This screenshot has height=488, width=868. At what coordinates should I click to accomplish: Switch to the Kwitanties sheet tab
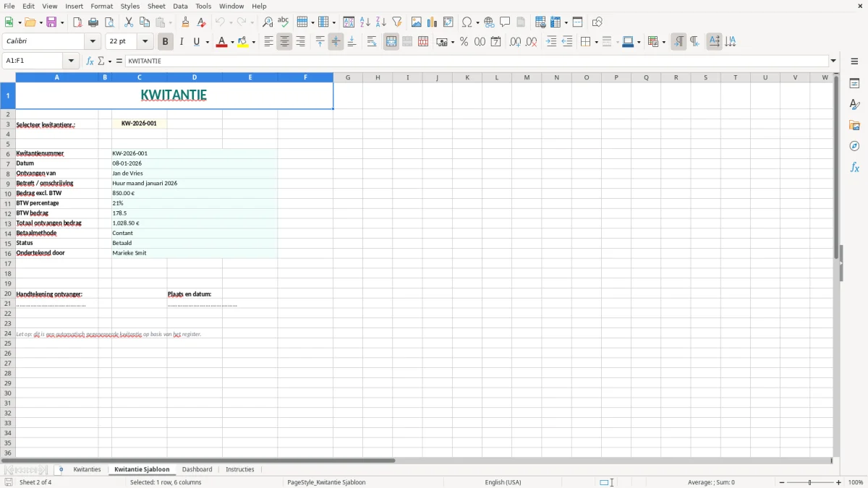pyautogui.click(x=87, y=469)
